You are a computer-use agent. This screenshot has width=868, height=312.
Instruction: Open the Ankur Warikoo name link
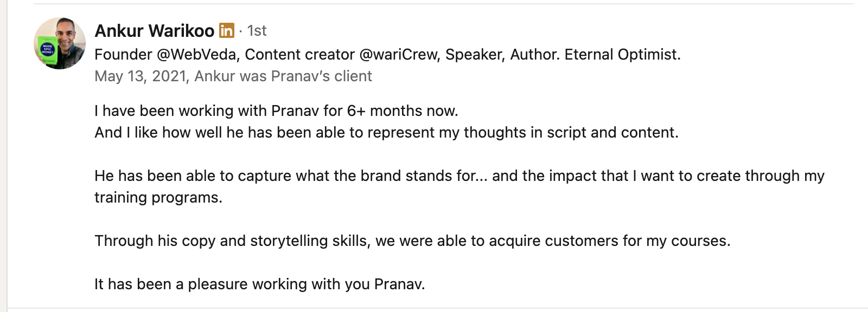click(155, 31)
